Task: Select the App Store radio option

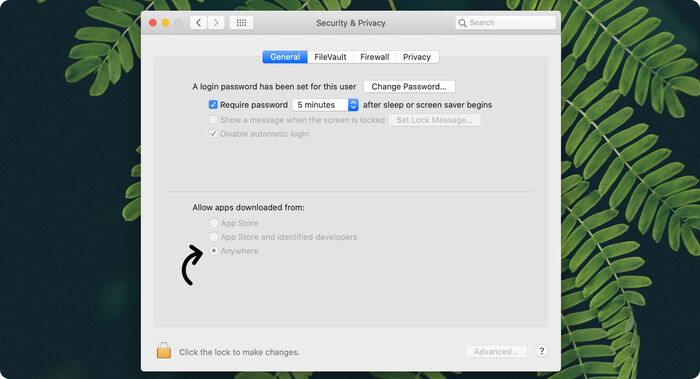Action: coord(214,223)
